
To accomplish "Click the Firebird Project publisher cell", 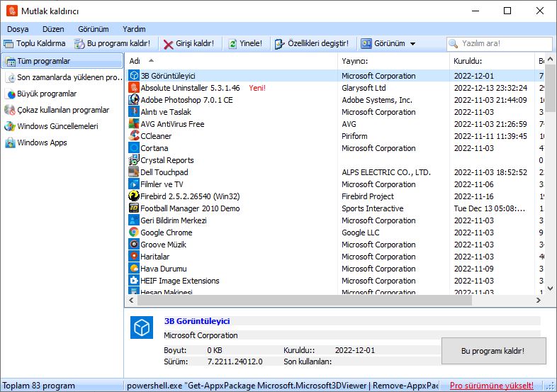I will [x=368, y=196].
